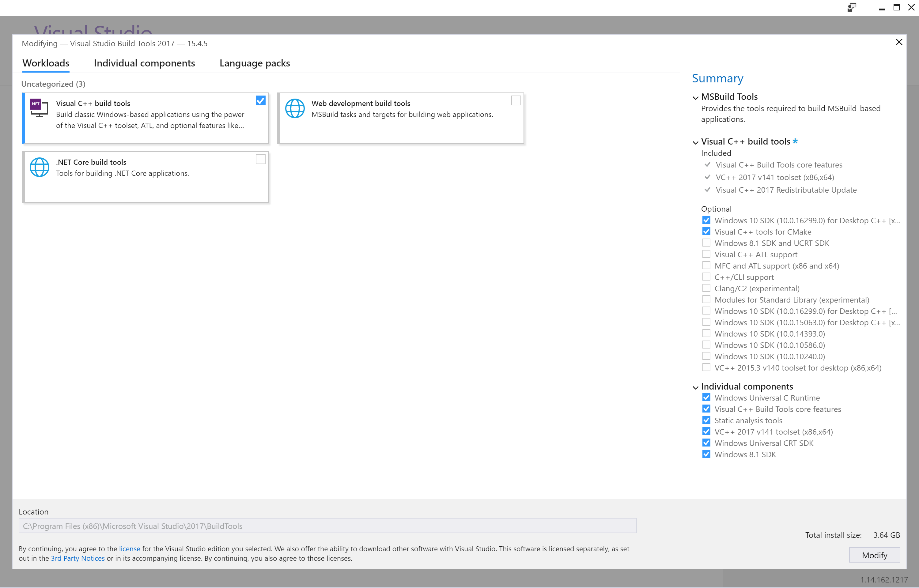Uncheck the Visual C++ build tools workload
The image size is (919, 588).
coord(260,100)
